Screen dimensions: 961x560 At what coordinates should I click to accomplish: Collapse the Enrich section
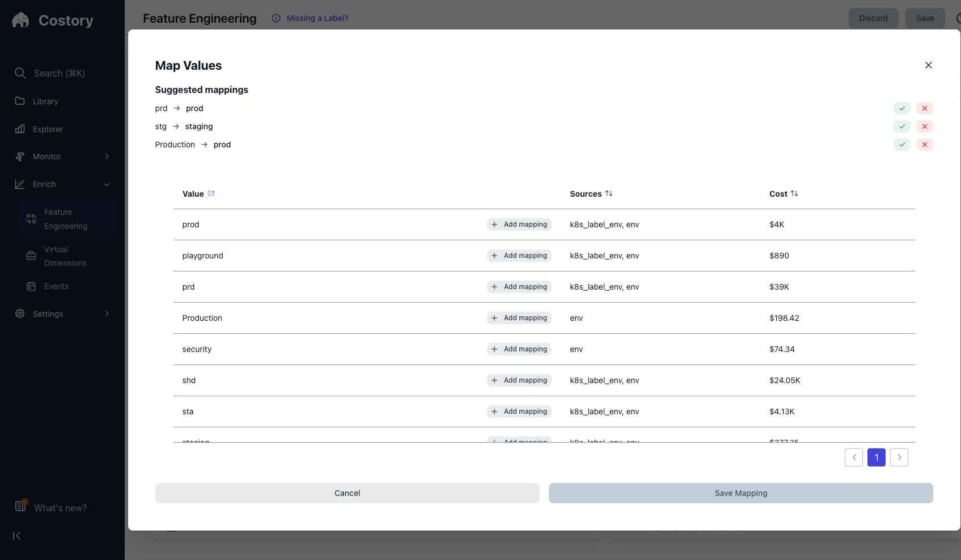107,184
